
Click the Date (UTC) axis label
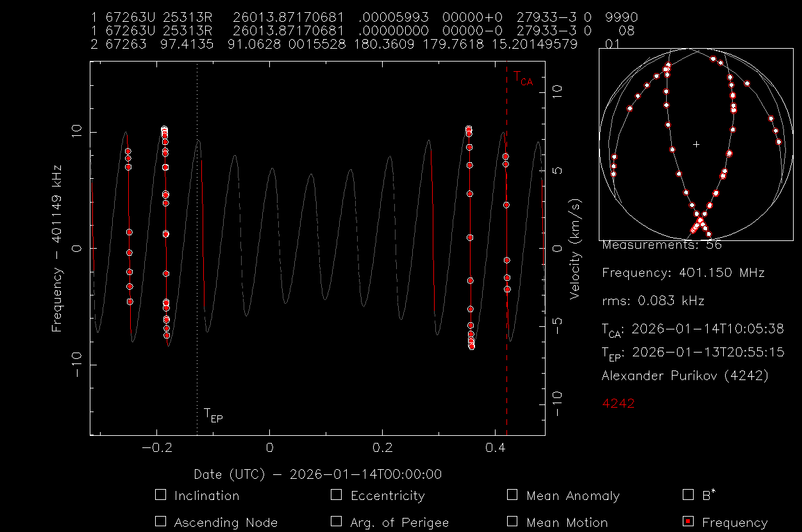pyautogui.click(x=318, y=474)
